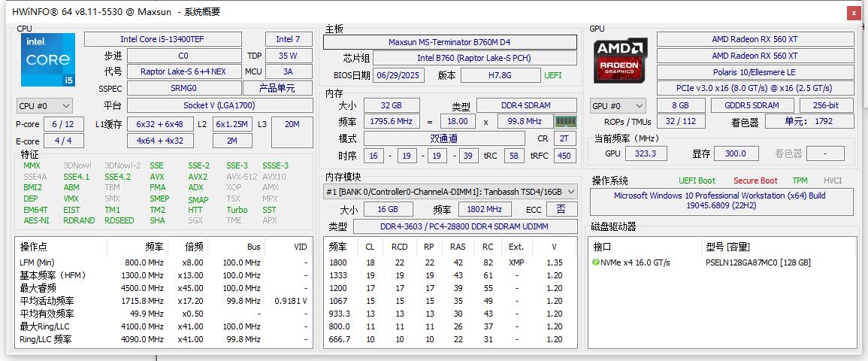This screenshot has width=868, height=361.
Task: Click the Raptor Lake-S 6+4 NEX codename
Action: coord(183,71)
